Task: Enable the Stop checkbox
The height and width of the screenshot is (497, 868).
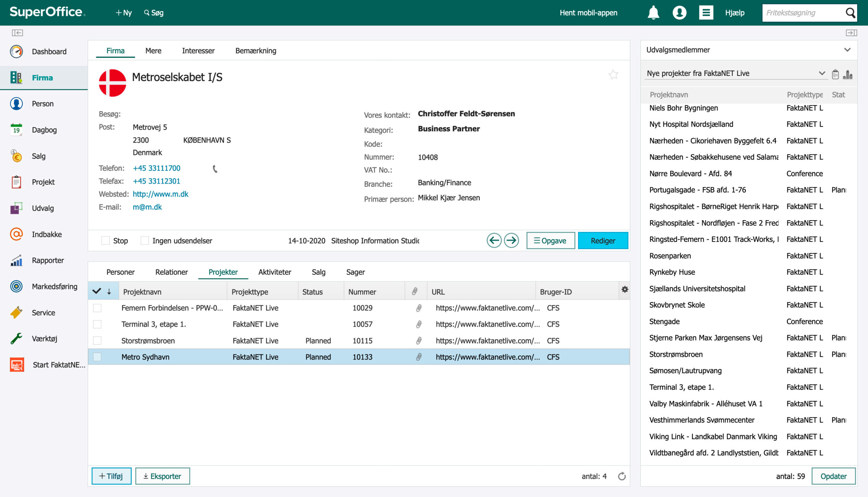Action: pyautogui.click(x=105, y=241)
